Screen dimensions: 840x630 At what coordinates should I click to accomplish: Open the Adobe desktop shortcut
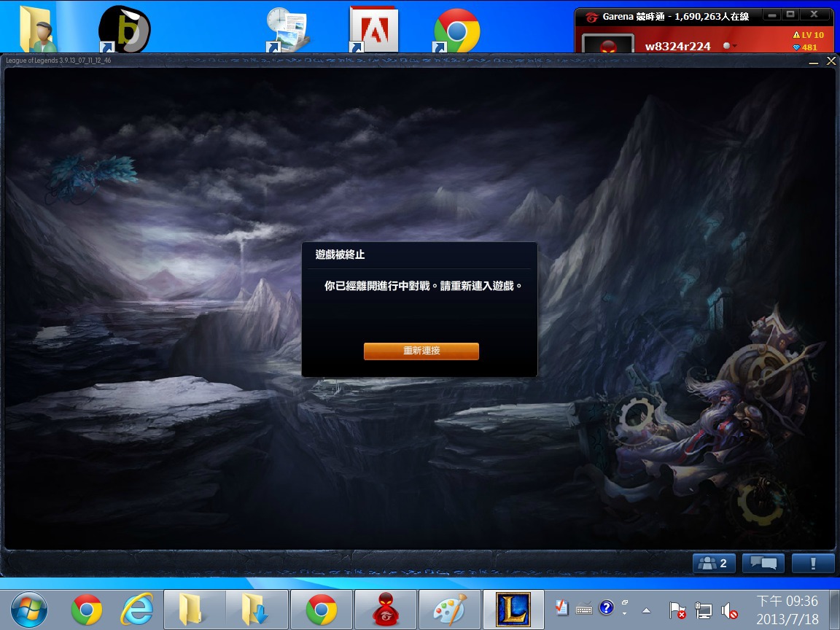373,29
